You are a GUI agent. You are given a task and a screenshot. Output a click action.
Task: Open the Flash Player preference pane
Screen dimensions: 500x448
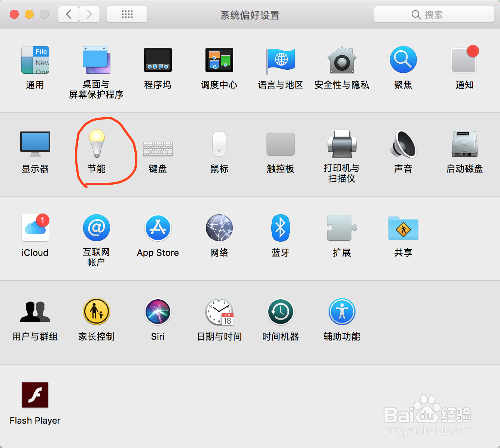[x=35, y=395]
